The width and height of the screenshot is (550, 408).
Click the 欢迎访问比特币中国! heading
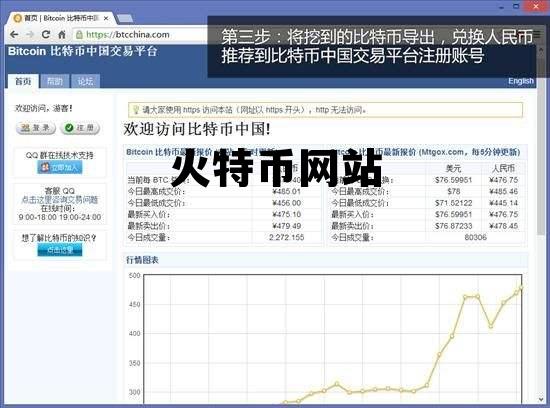pyautogui.click(x=197, y=129)
